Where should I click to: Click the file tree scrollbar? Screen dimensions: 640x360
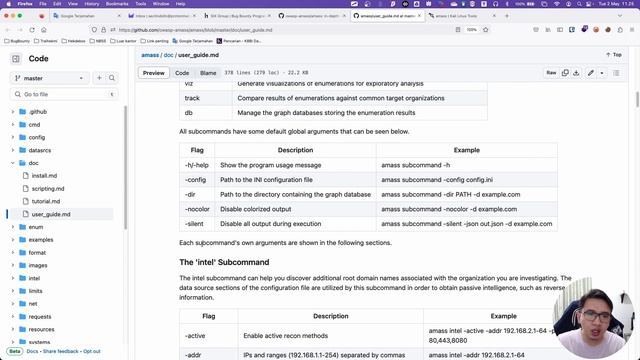(126, 167)
